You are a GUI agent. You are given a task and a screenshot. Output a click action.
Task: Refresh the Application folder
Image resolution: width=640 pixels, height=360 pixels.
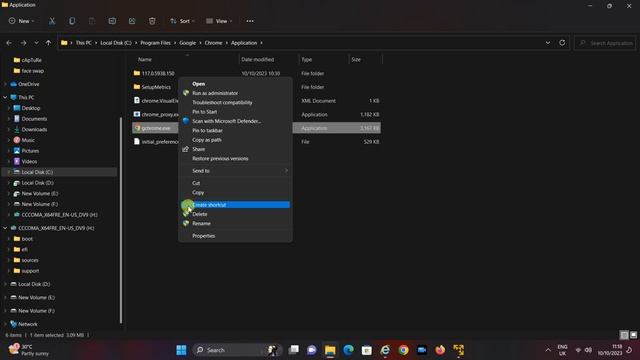pos(562,43)
